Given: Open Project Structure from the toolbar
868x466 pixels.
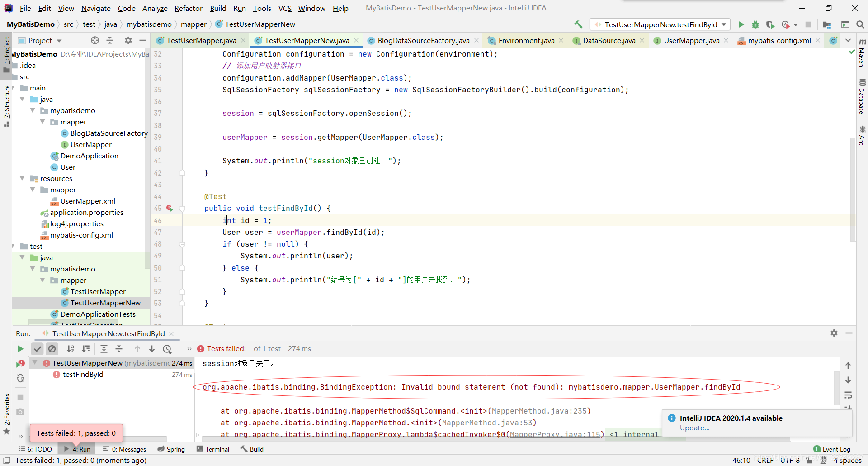Looking at the screenshot, I should click(827, 24).
